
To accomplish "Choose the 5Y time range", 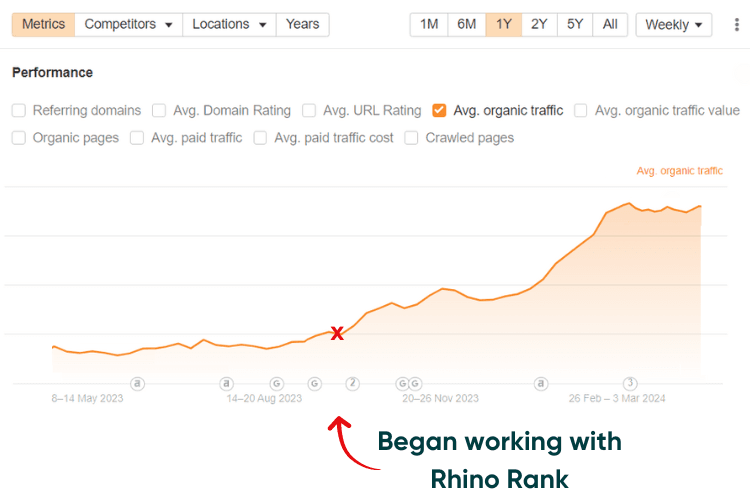I will pos(575,24).
